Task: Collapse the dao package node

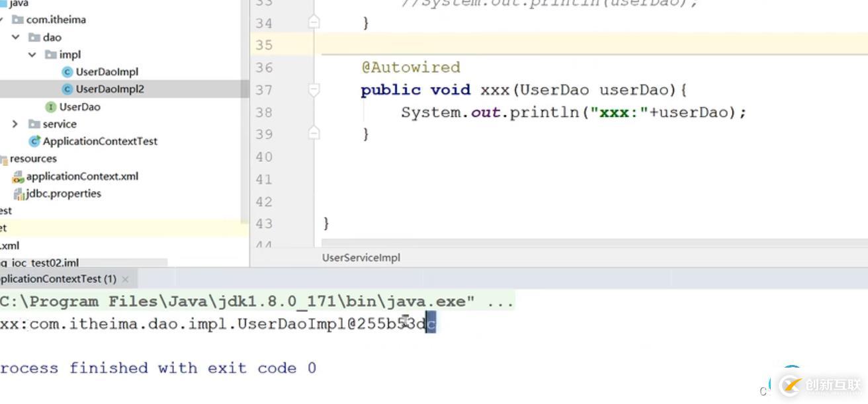Action: [x=15, y=38]
